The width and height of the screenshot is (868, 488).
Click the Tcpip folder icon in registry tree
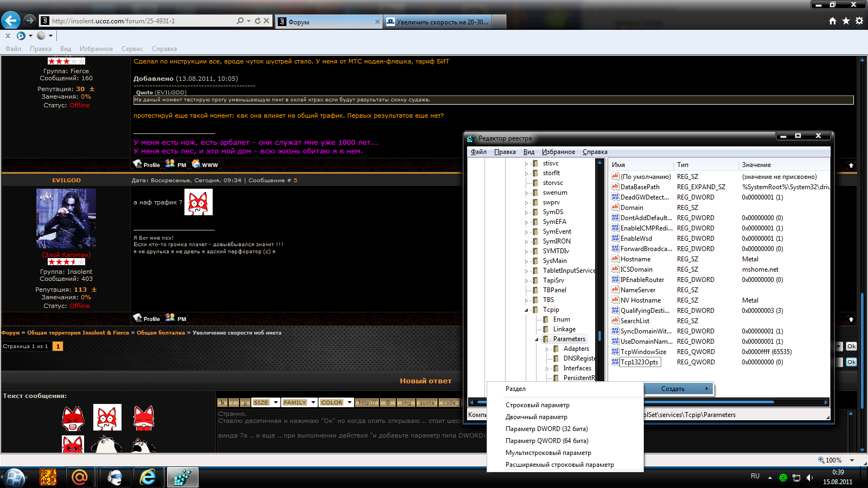(535, 310)
